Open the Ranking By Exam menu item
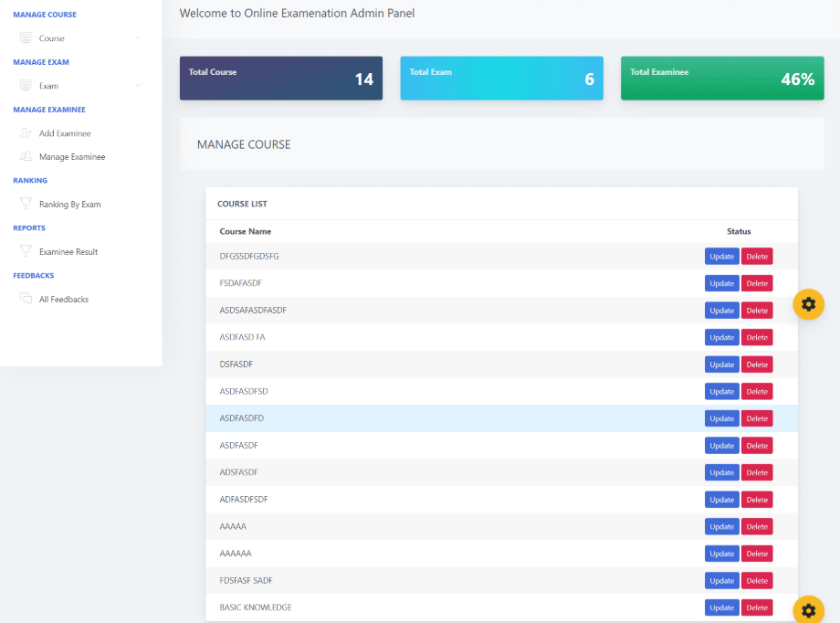This screenshot has width=840, height=623. (69, 205)
